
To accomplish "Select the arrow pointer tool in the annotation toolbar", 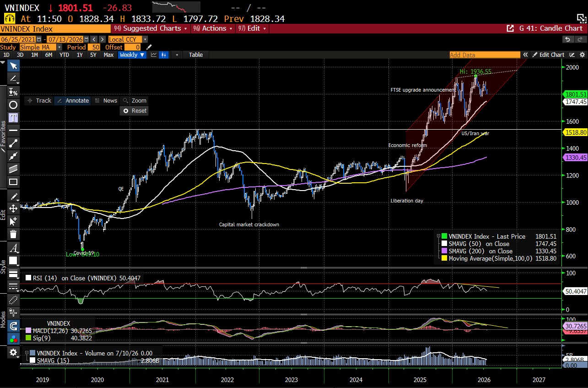I will point(13,66).
